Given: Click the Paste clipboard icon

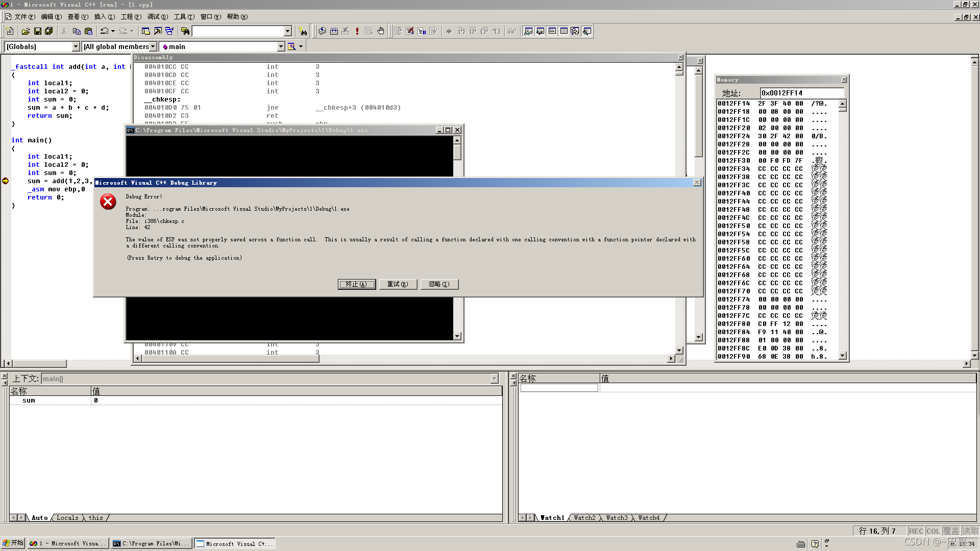Looking at the screenshot, I should point(88,32).
